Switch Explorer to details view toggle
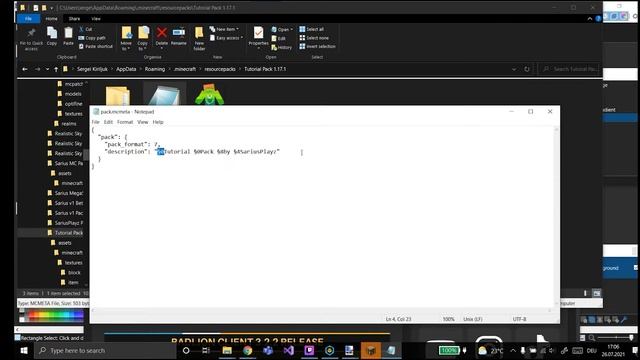This screenshot has width=640, height=360. click(x=585, y=293)
